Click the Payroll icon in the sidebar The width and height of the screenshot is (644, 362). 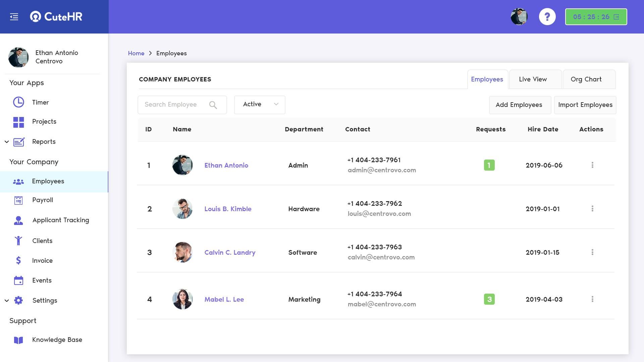click(18, 200)
